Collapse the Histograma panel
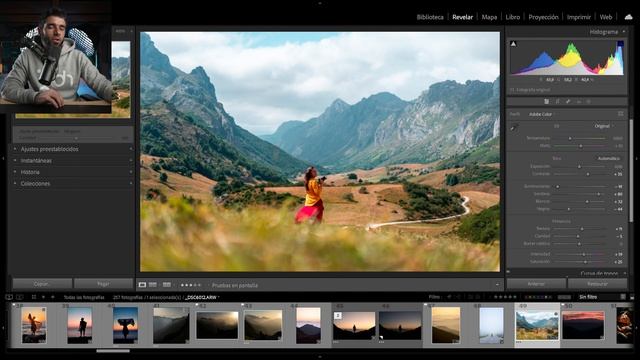The width and height of the screenshot is (640, 360). click(624, 32)
